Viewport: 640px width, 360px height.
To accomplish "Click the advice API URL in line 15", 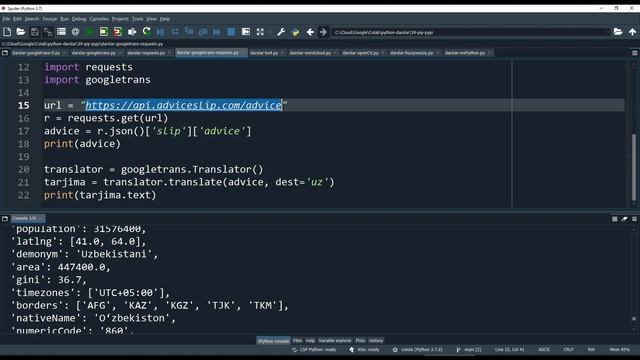I will click(184, 105).
